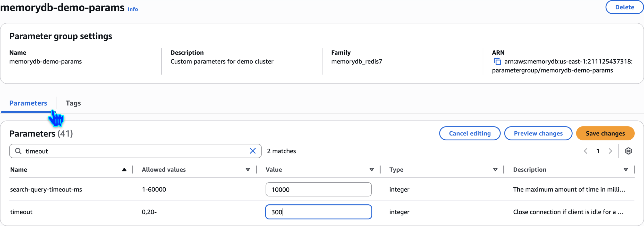Open Allowed values column sort dropdown
Screen dimensions: 644x226
coord(248,169)
